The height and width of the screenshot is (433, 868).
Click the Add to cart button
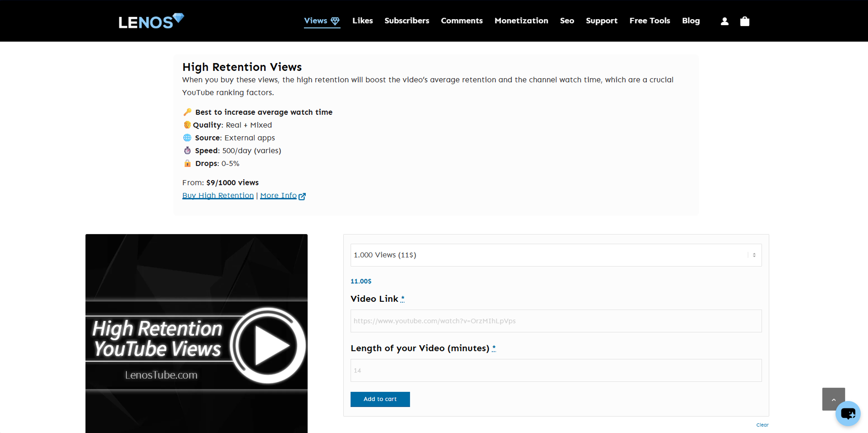[x=380, y=399]
